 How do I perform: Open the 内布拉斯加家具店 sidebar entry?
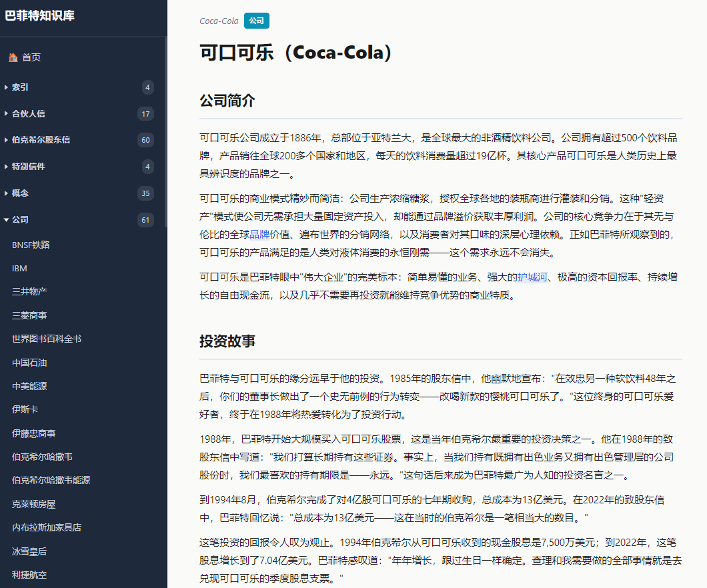point(47,527)
